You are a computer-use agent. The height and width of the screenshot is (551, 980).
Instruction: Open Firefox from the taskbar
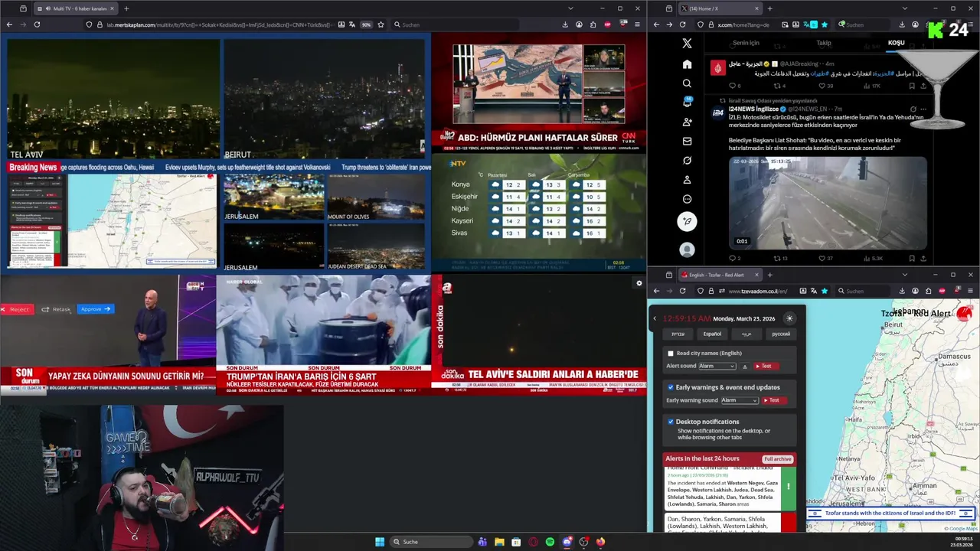coord(601,542)
